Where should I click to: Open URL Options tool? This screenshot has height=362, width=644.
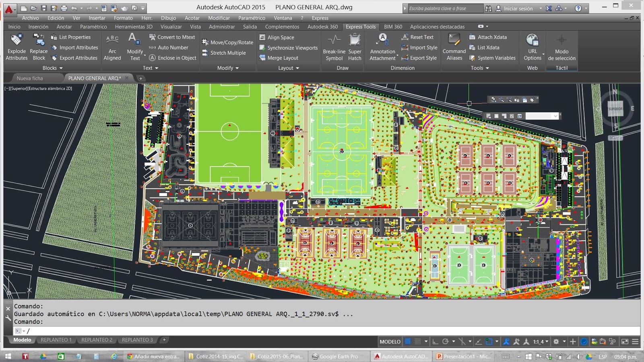coord(533,47)
